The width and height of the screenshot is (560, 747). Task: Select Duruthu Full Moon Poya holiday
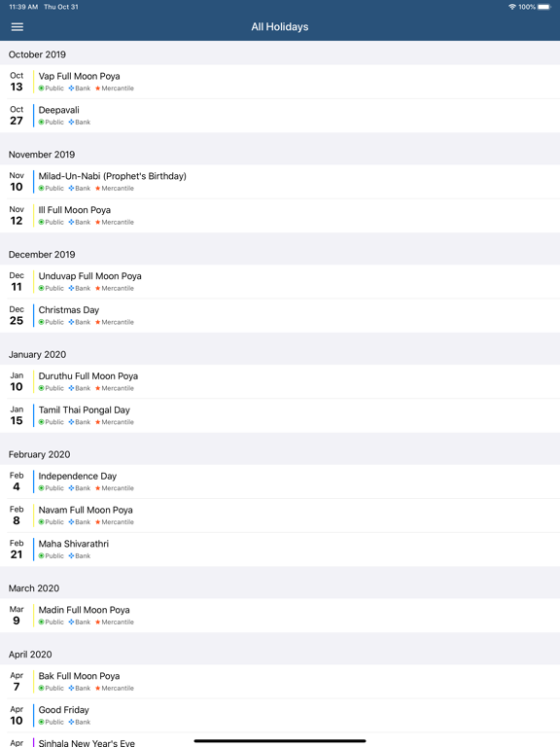click(x=280, y=381)
